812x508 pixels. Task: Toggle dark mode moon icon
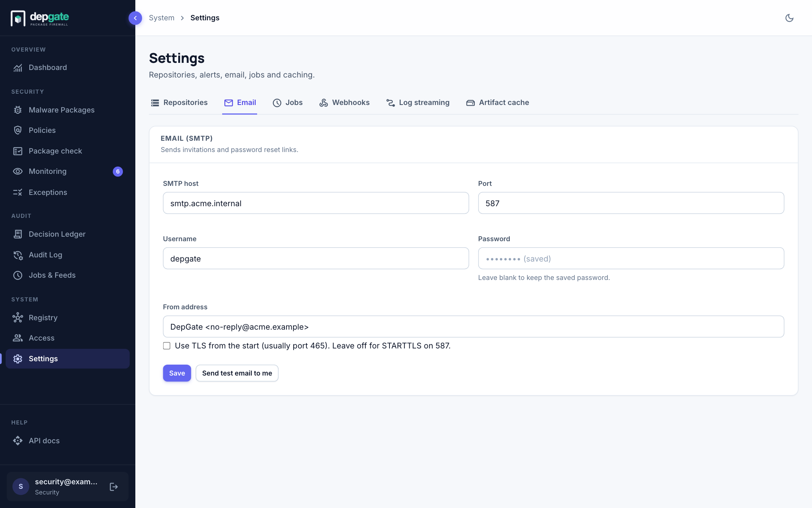[x=789, y=18]
